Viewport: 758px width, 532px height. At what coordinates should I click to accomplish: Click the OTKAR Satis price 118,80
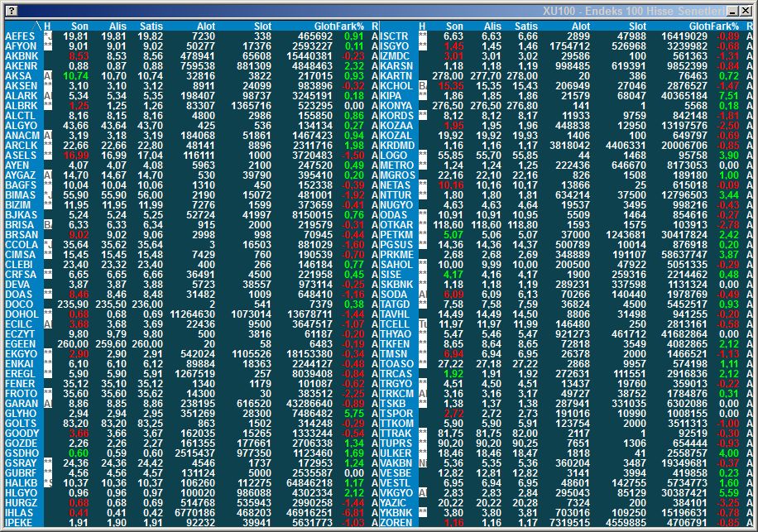(x=522, y=225)
